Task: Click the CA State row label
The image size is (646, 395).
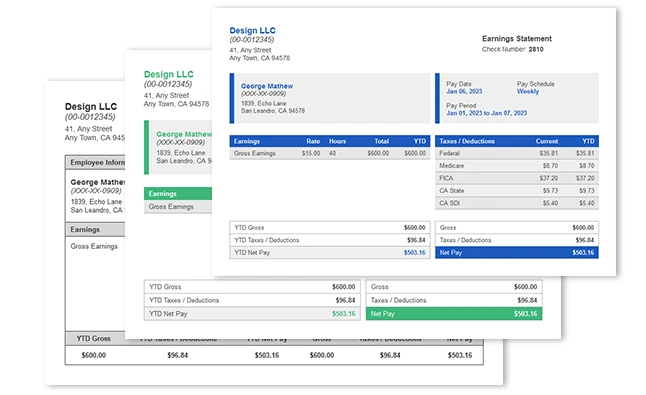Action: tap(451, 191)
